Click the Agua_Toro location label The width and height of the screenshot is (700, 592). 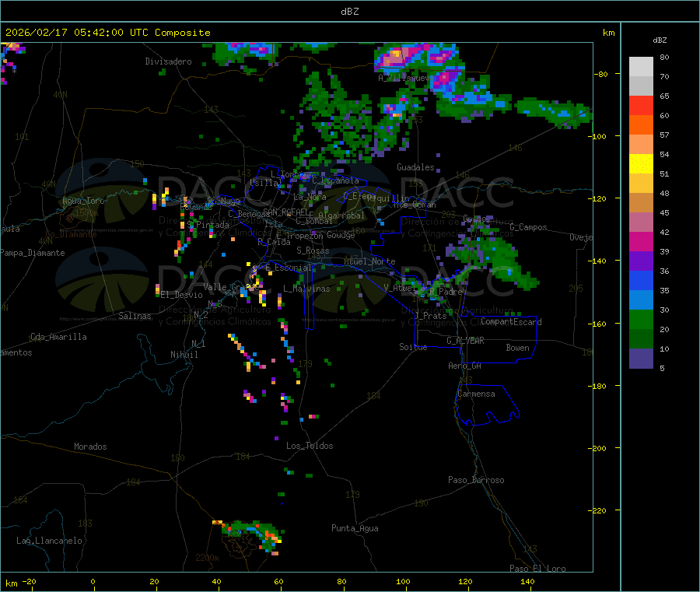tap(83, 201)
